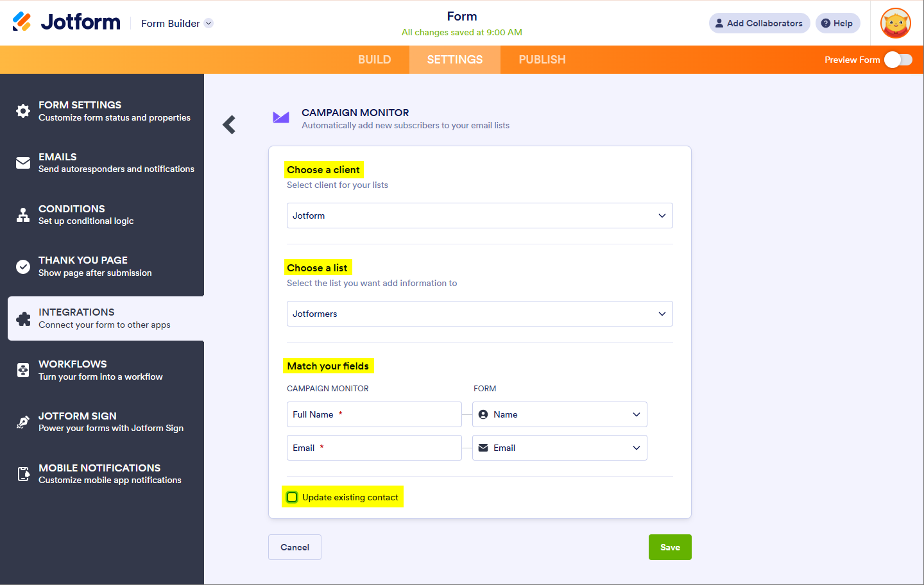Open the Name form field dropdown

(x=560, y=414)
